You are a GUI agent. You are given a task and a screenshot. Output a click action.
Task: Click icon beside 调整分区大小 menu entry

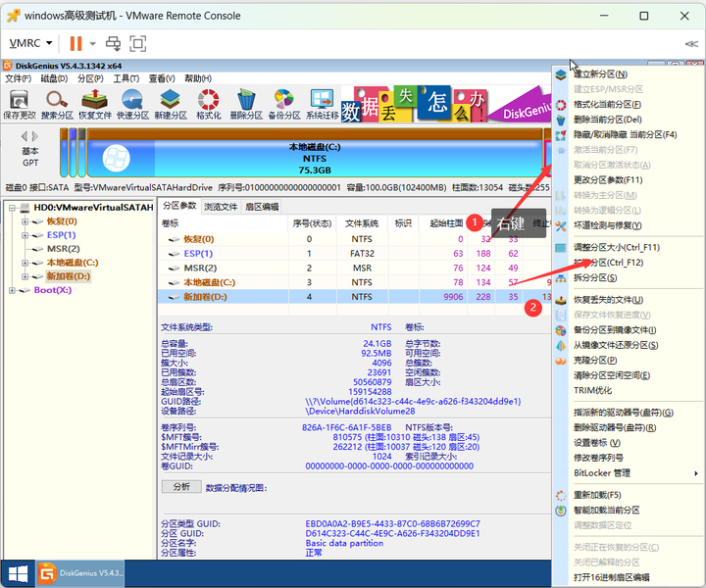click(561, 248)
